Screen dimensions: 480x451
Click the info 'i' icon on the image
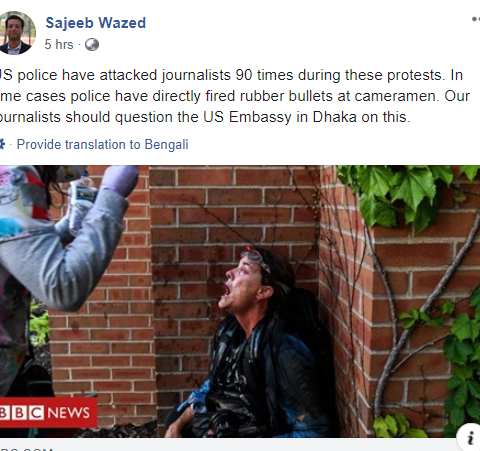click(469, 437)
